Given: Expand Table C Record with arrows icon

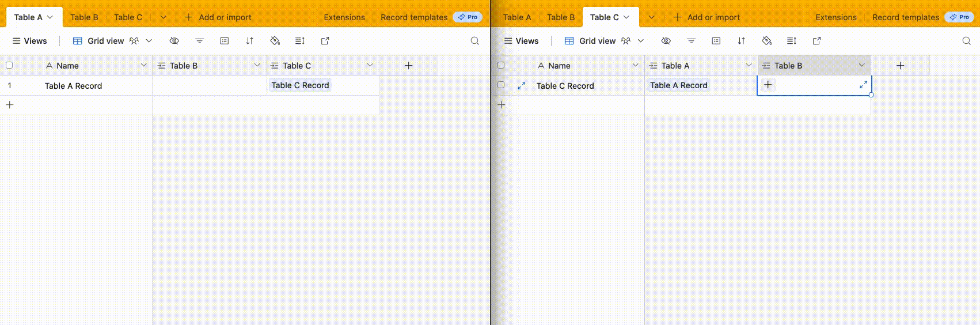Looking at the screenshot, I should 522,85.
